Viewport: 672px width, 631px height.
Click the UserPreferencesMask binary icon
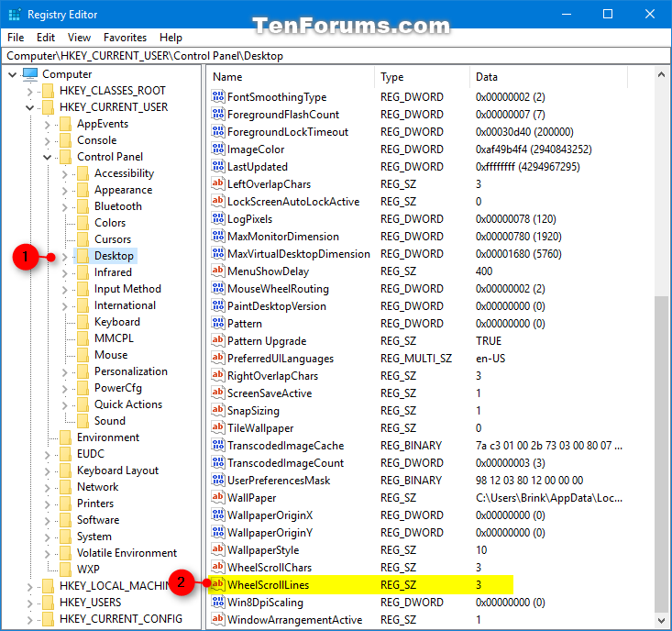217,480
